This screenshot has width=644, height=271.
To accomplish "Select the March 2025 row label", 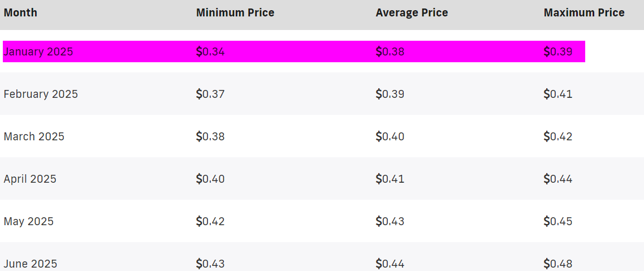I will pos(34,136).
